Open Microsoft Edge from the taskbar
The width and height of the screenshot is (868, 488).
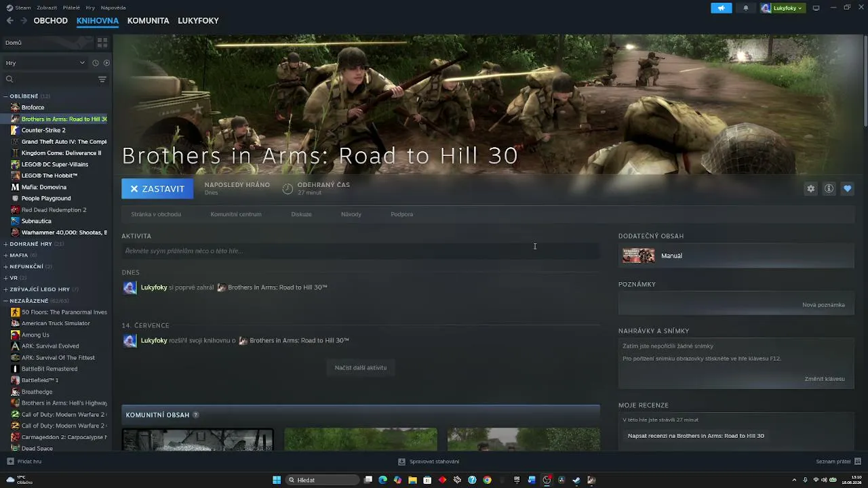click(382, 480)
